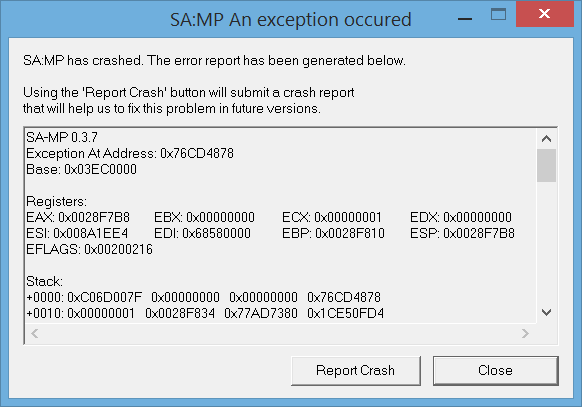Click the vertical scrollbar down arrow
582x407 pixels.
546,312
